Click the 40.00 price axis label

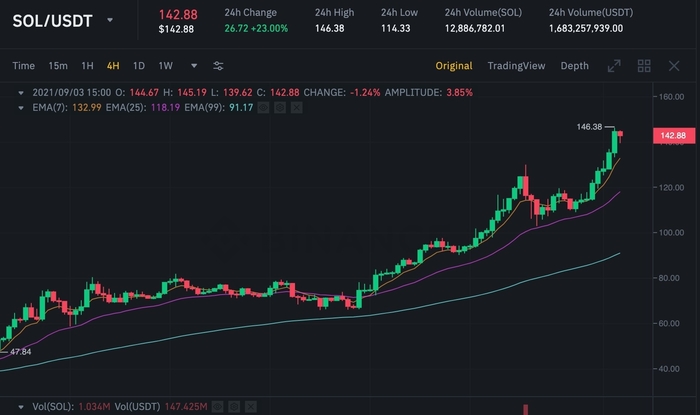pos(669,369)
